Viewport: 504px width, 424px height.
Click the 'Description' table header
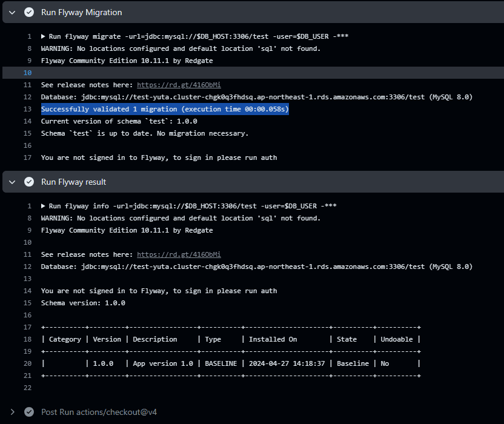coord(155,339)
